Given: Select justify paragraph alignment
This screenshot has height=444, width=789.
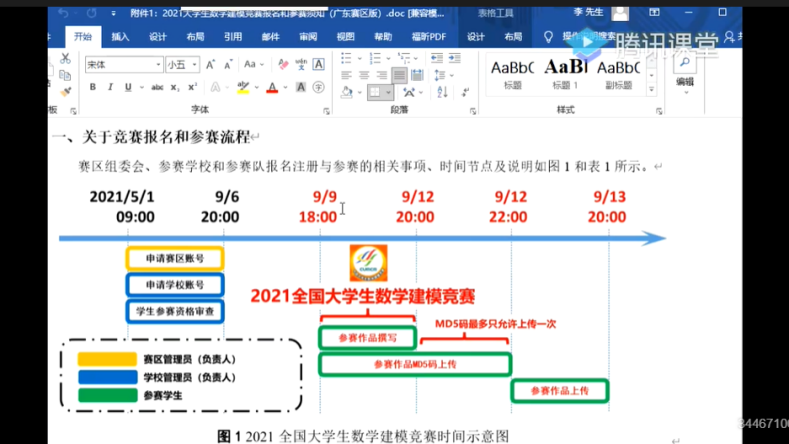Looking at the screenshot, I should click(399, 76).
